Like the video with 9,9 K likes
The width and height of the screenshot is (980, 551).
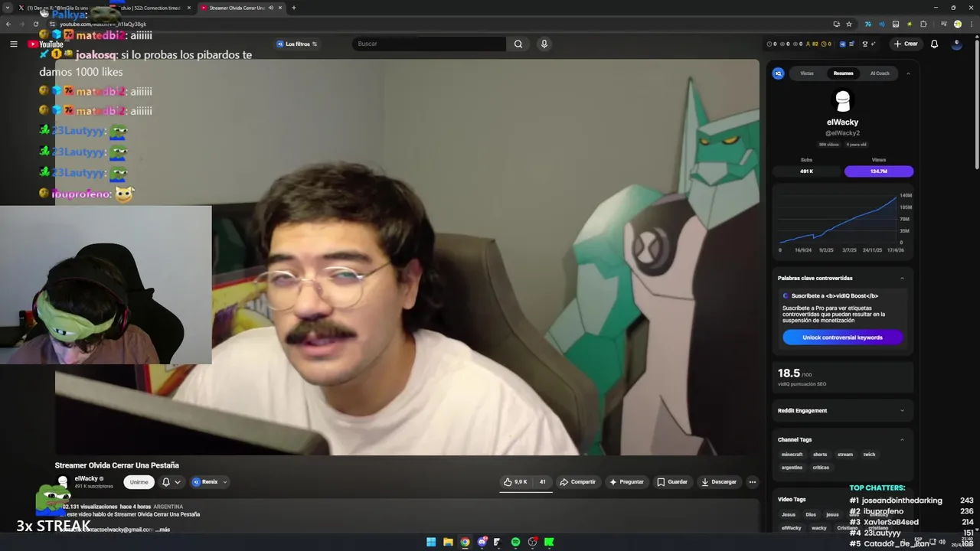pyautogui.click(x=516, y=482)
